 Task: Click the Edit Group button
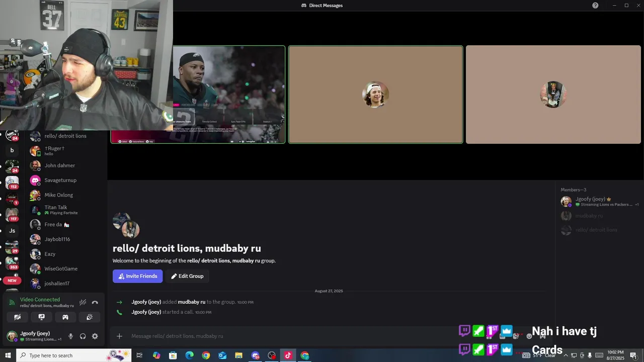187,276
